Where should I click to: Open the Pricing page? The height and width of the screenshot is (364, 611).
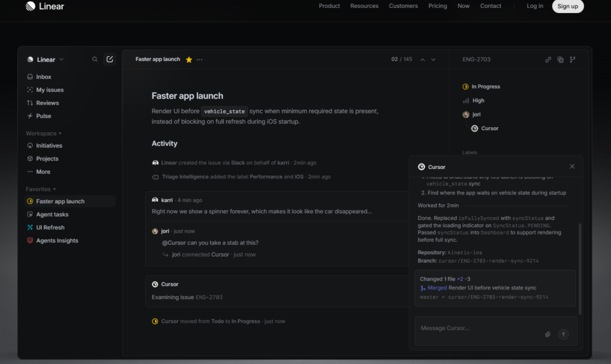tap(437, 6)
